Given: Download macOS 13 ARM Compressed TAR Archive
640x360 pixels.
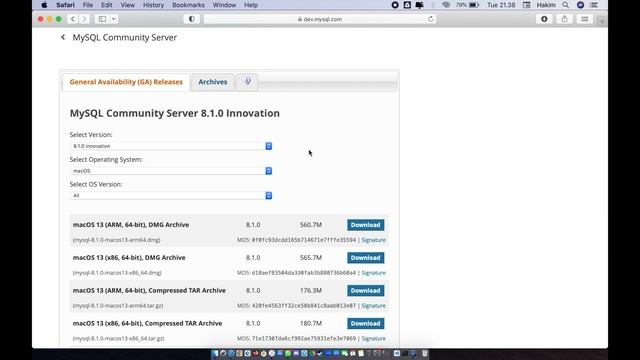Looking at the screenshot, I should pyautogui.click(x=365, y=291).
